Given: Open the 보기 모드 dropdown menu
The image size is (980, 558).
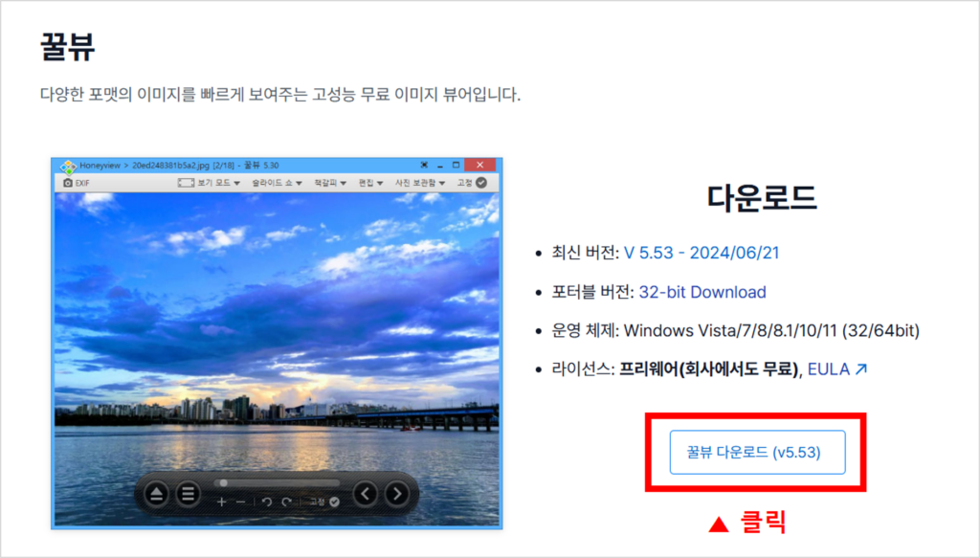Looking at the screenshot, I should click(x=209, y=183).
